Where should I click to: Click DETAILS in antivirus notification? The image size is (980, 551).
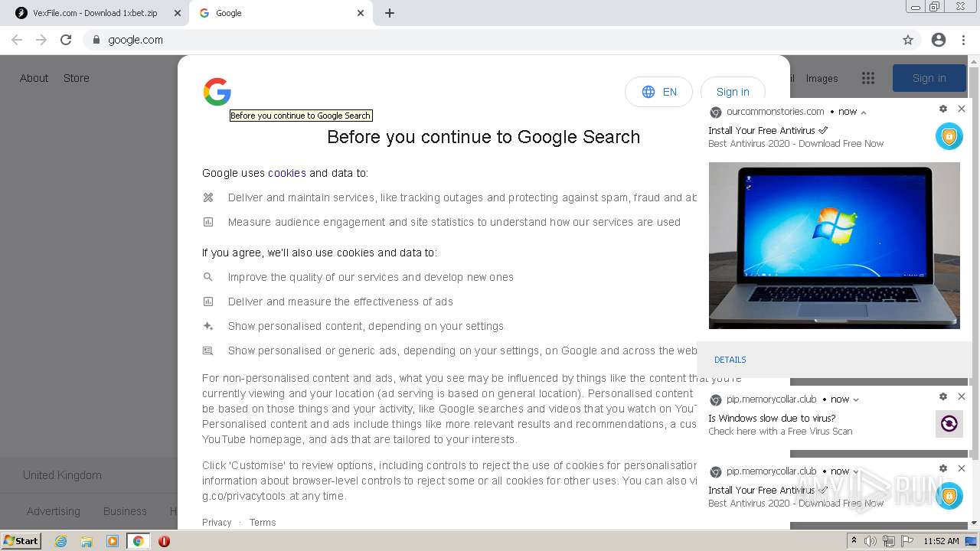[730, 360]
